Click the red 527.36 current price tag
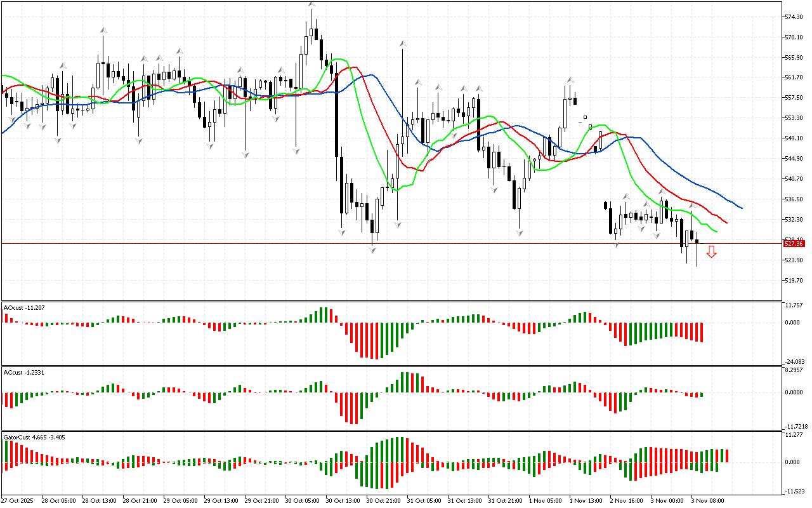The width and height of the screenshot is (812, 508). (x=794, y=244)
